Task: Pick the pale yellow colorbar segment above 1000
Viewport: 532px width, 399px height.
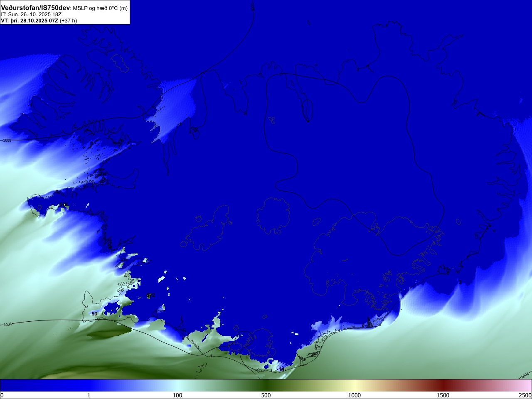Action: [x=355, y=385]
